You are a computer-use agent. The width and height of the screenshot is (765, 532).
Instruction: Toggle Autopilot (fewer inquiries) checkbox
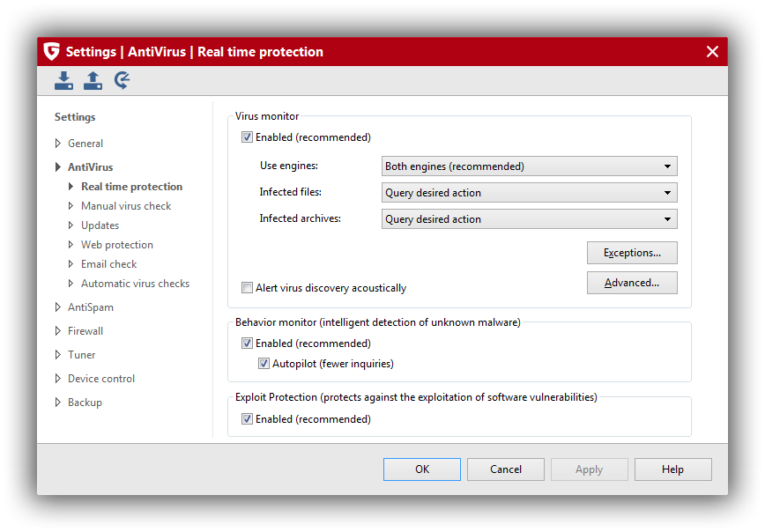click(264, 363)
